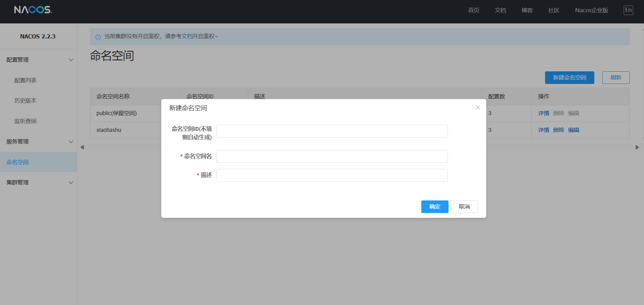The image size is (644, 305).
Task: Open 首页 in the top navigation
Action: click(473, 10)
